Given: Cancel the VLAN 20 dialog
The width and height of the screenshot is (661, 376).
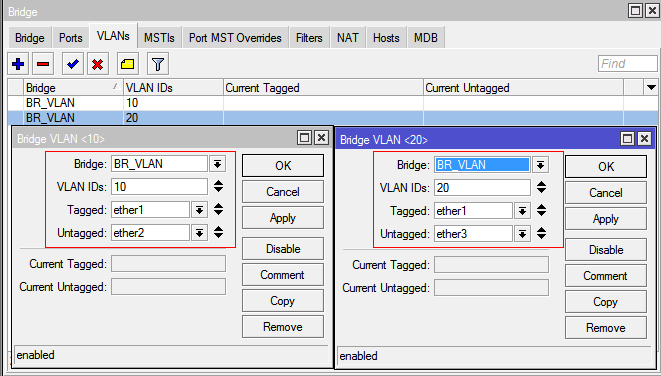Looking at the screenshot, I should click(x=606, y=193).
